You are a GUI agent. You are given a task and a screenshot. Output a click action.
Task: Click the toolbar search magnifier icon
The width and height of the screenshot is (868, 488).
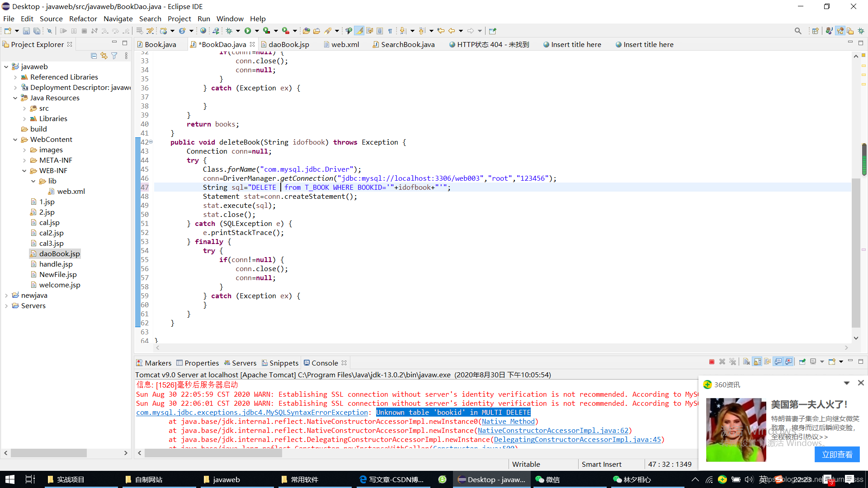coord(798,31)
